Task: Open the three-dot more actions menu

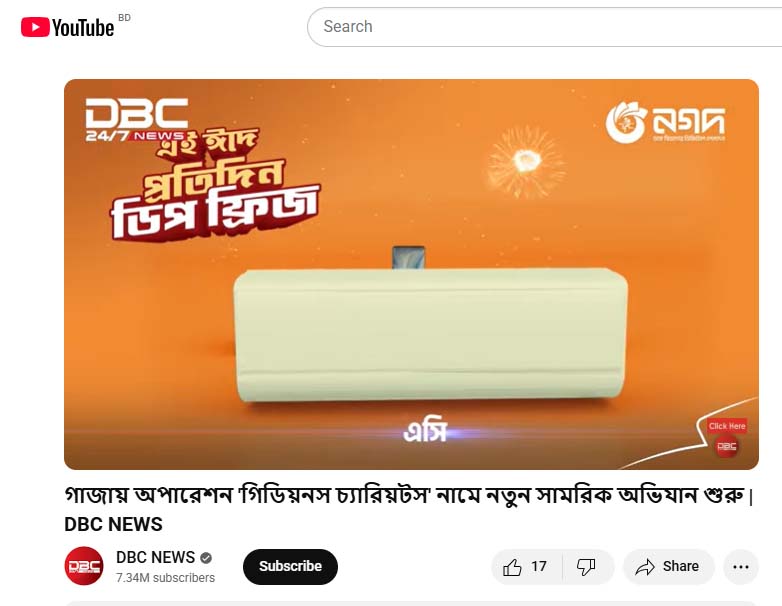Action: coord(741,567)
